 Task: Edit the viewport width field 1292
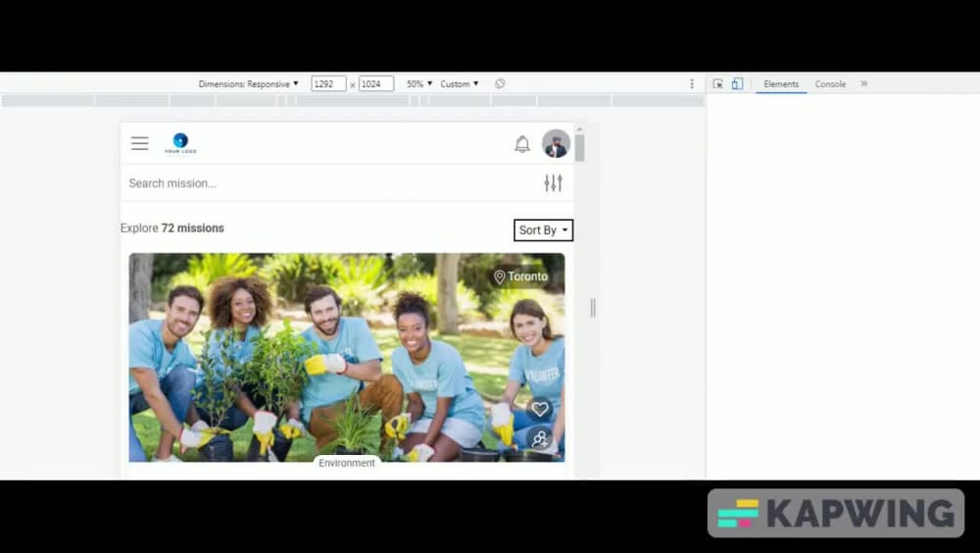[x=328, y=83]
